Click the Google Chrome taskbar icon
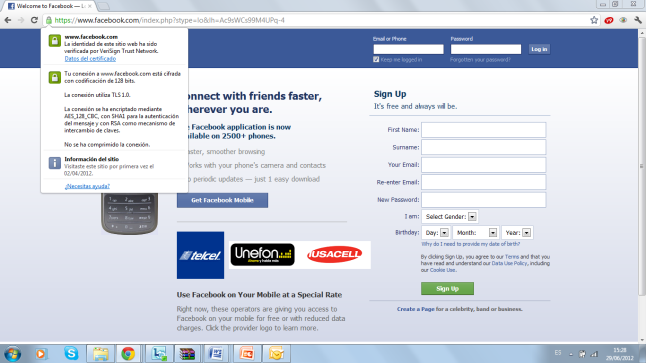Image resolution: width=646 pixels, height=363 pixels. [x=128, y=354]
